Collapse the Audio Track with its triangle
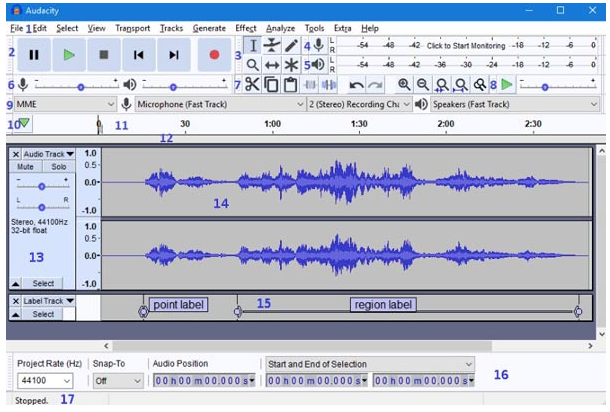This screenshot has height=412, width=610. tap(16, 284)
